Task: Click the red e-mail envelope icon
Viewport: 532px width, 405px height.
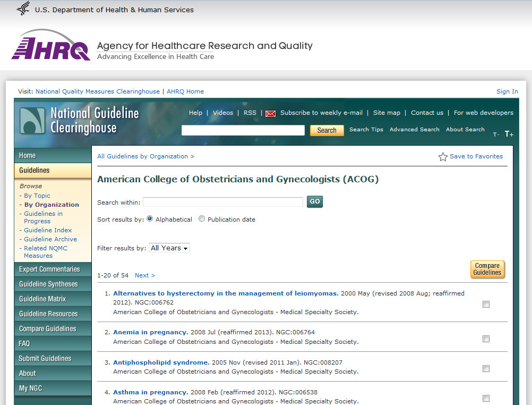Action: click(x=270, y=114)
